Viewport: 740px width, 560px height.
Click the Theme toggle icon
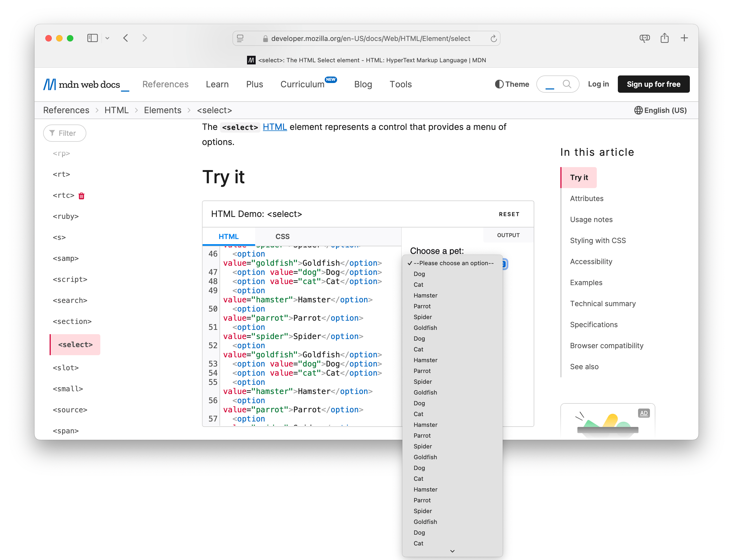[499, 84]
